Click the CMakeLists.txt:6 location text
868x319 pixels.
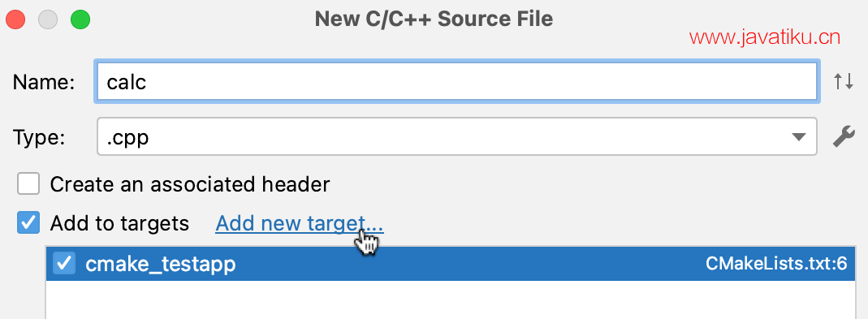[x=777, y=264]
